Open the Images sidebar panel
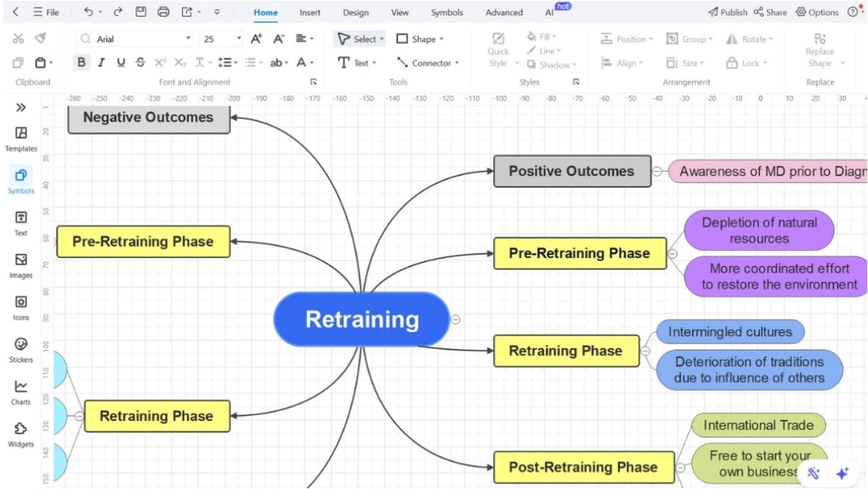 point(21,266)
